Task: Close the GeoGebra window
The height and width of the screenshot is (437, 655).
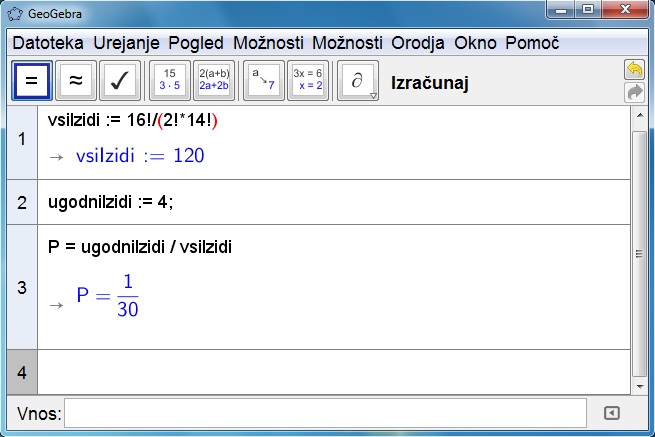Action: click(x=625, y=9)
